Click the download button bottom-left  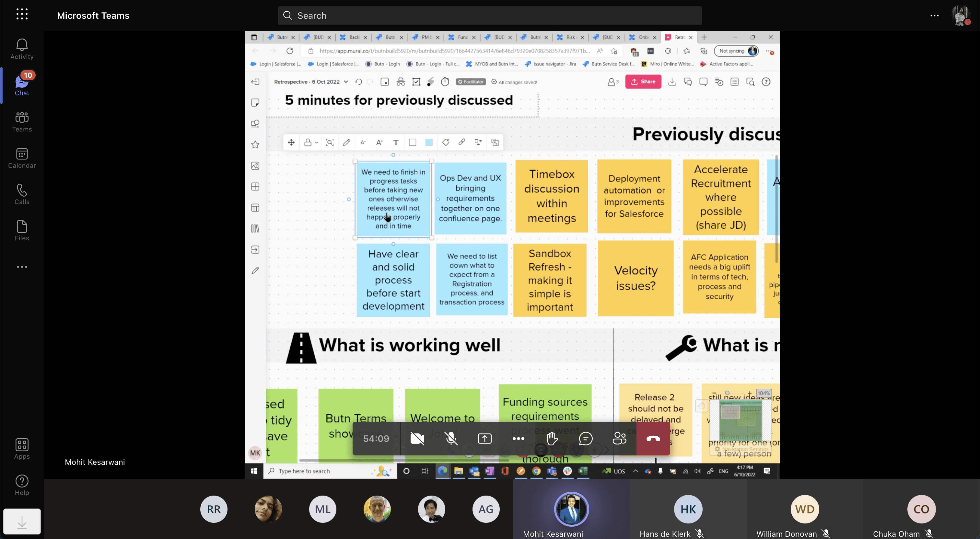coord(22,522)
